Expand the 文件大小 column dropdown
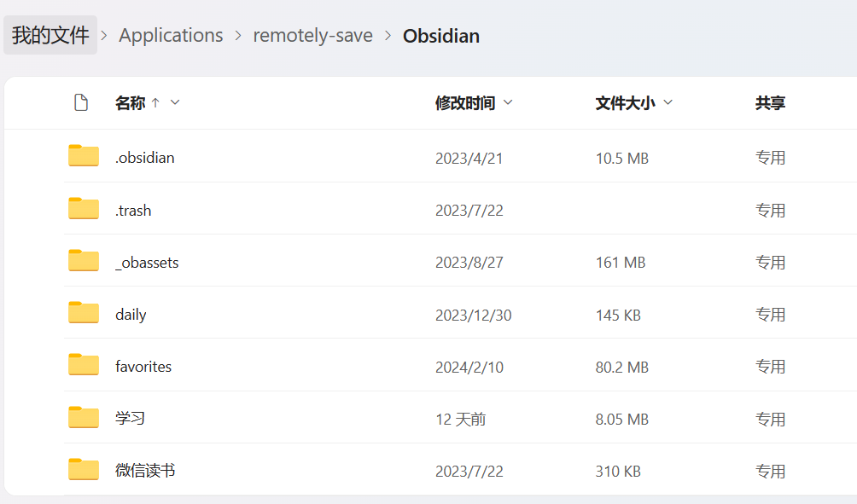This screenshot has width=857, height=504. pos(668,102)
